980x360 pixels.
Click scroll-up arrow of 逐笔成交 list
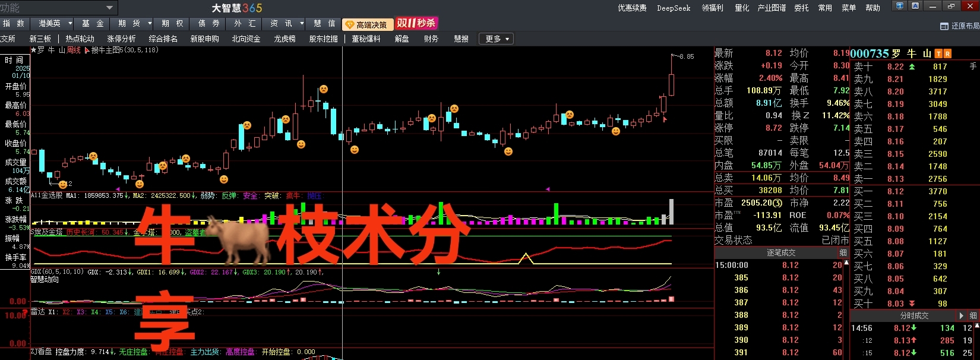click(846, 262)
